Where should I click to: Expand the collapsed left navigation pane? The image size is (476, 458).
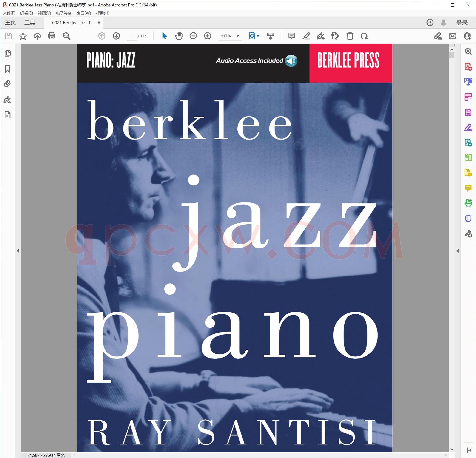point(18,251)
